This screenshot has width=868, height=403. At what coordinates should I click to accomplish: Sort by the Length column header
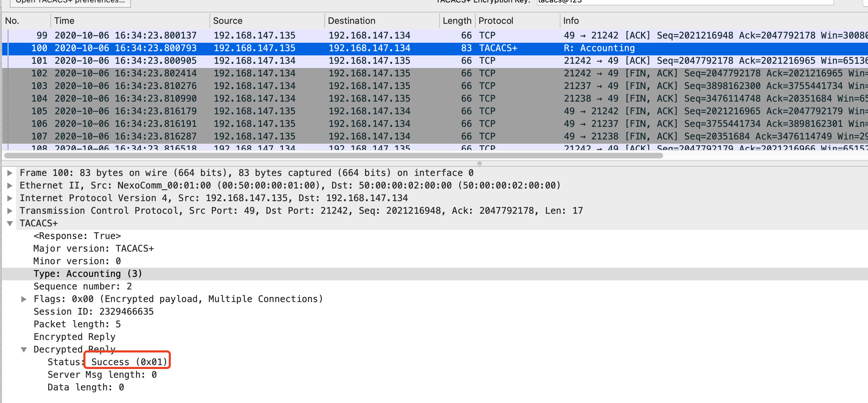coord(457,21)
